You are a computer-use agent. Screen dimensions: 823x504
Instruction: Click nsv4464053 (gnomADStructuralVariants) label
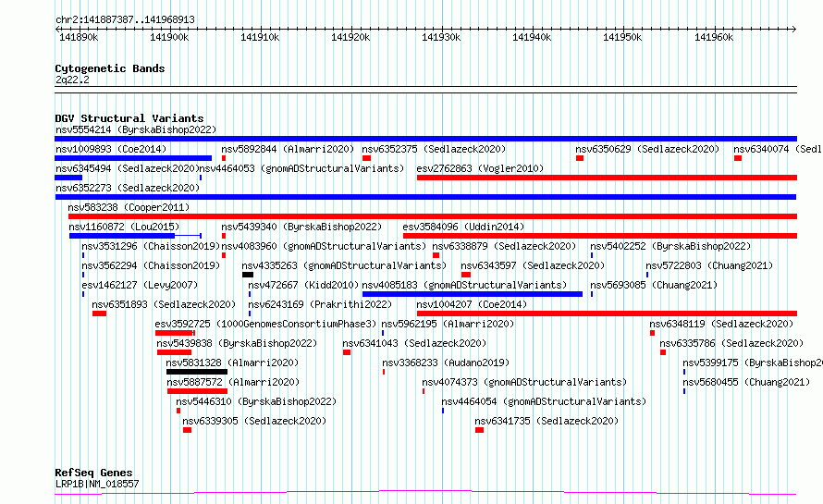click(301, 168)
